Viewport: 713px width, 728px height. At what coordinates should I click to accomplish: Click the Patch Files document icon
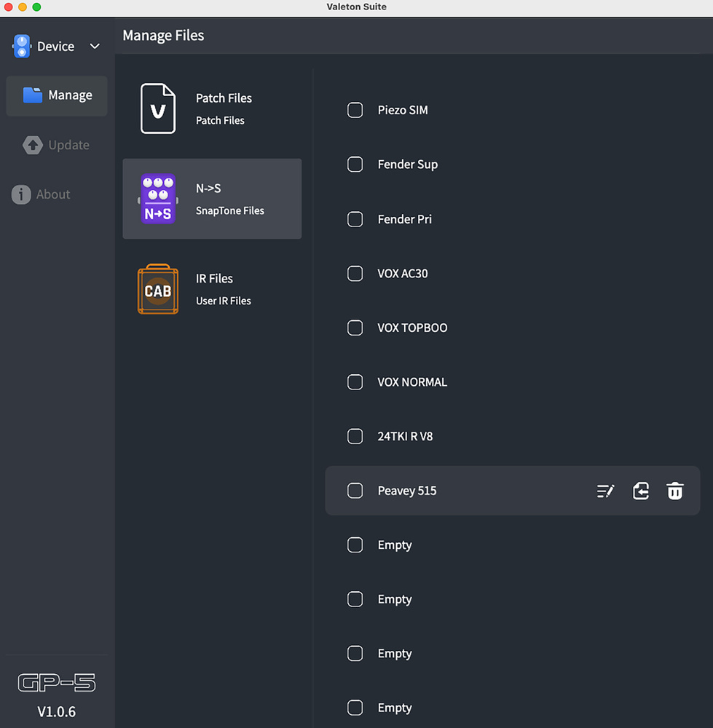[158, 108]
